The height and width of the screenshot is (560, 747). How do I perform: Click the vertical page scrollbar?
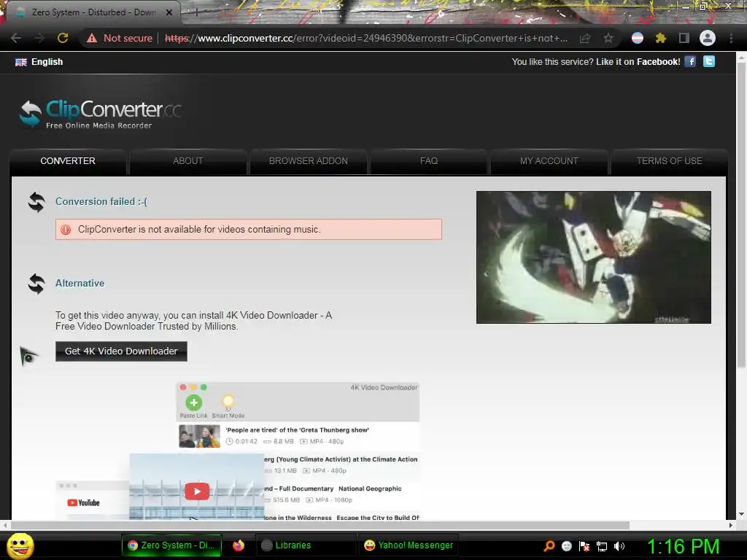(741, 214)
